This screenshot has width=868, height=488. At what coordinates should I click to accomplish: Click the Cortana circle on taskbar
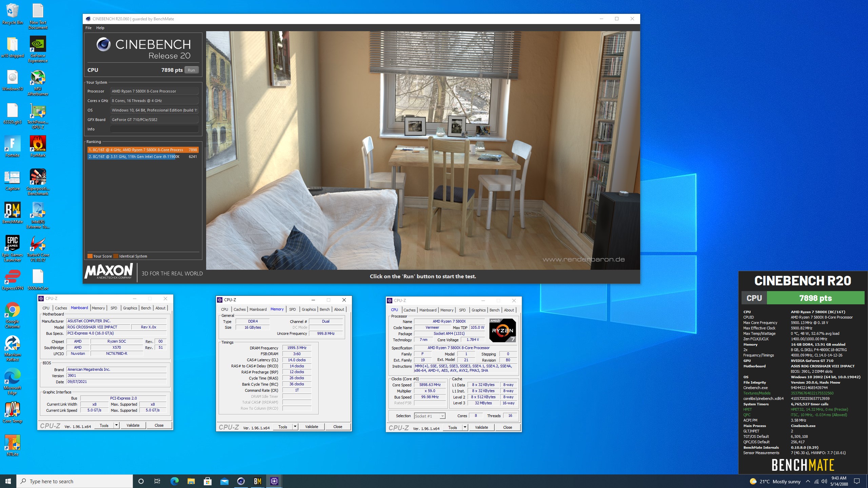(x=141, y=481)
